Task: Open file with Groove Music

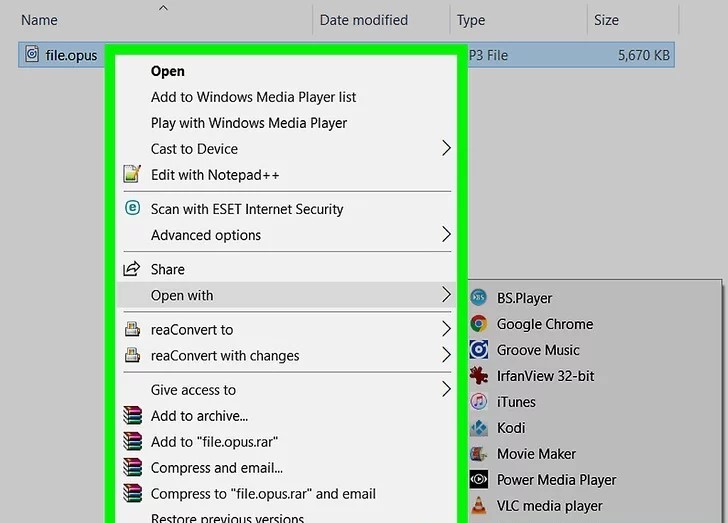Action: pos(595,350)
